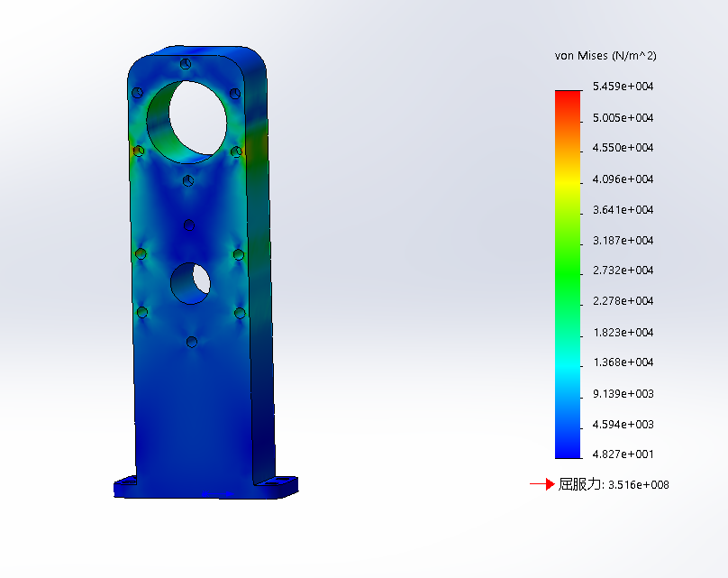The height and width of the screenshot is (578, 728).
Task: Click the yield strength value 3.516e+008
Action: (639, 485)
